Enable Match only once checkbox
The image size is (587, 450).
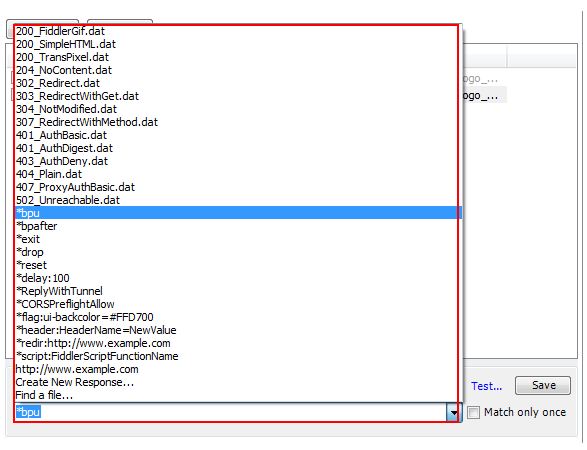474,413
